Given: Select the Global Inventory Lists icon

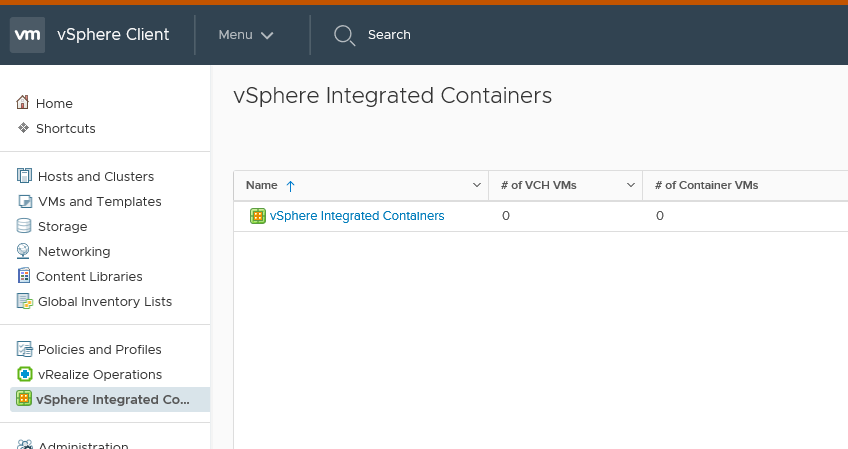Looking at the screenshot, I should (x=25, y=301).
